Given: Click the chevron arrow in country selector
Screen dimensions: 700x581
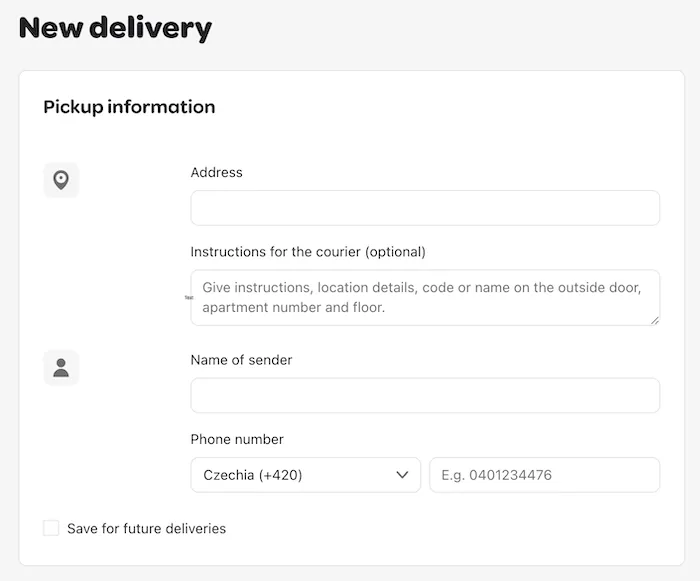Looking at the screenshot, I should pos(402,475).
